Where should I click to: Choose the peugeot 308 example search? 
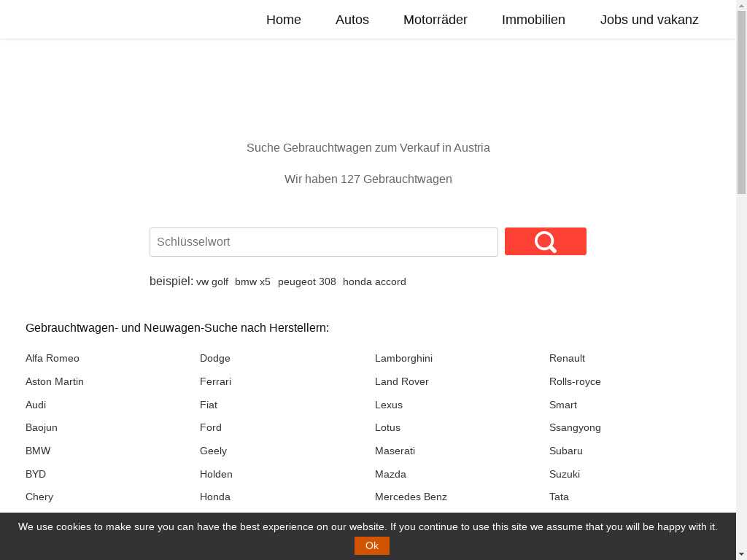coord(307,282)
